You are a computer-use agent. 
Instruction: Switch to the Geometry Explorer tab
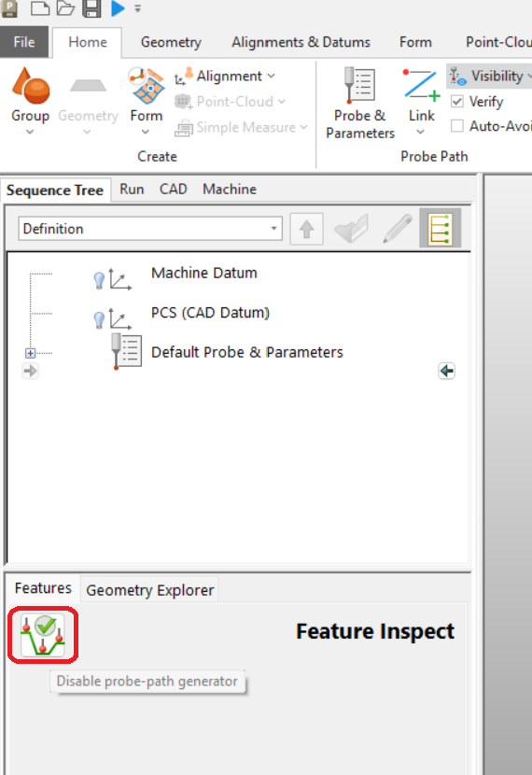(x=149, y=589)
